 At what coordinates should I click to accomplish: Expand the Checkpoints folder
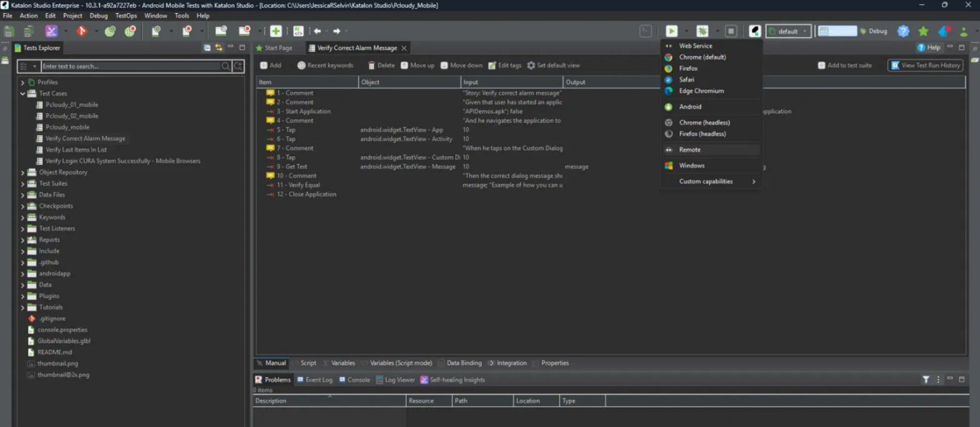(23, 207)
